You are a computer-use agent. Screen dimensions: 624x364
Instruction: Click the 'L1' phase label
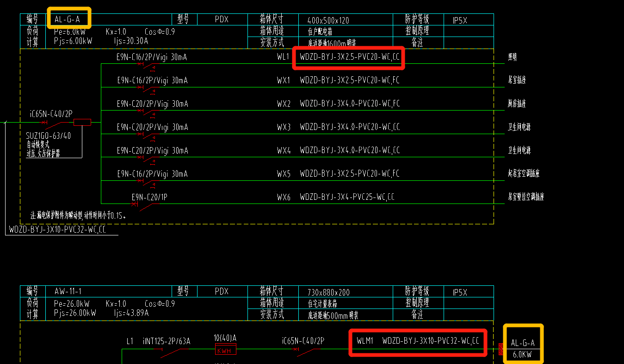(x=130, y=341)
